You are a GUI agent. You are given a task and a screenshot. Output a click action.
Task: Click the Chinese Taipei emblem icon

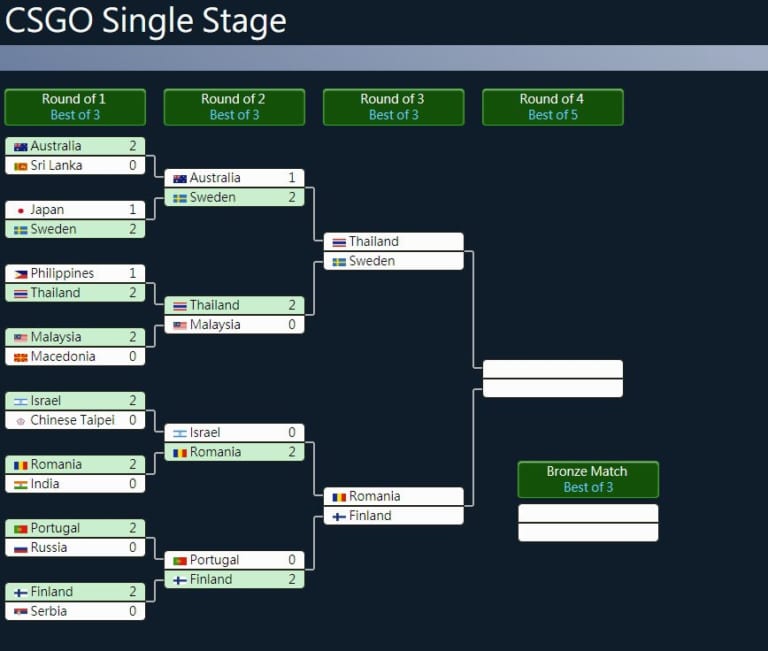(21, 421)
